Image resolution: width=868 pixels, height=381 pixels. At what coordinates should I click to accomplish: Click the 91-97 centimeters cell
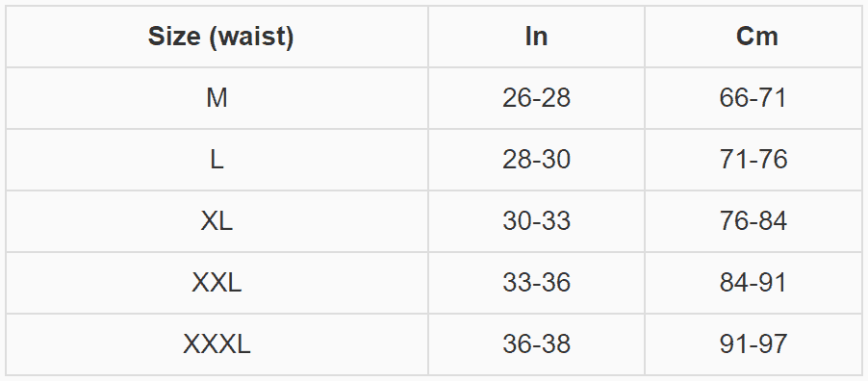(x=753, y=344)
